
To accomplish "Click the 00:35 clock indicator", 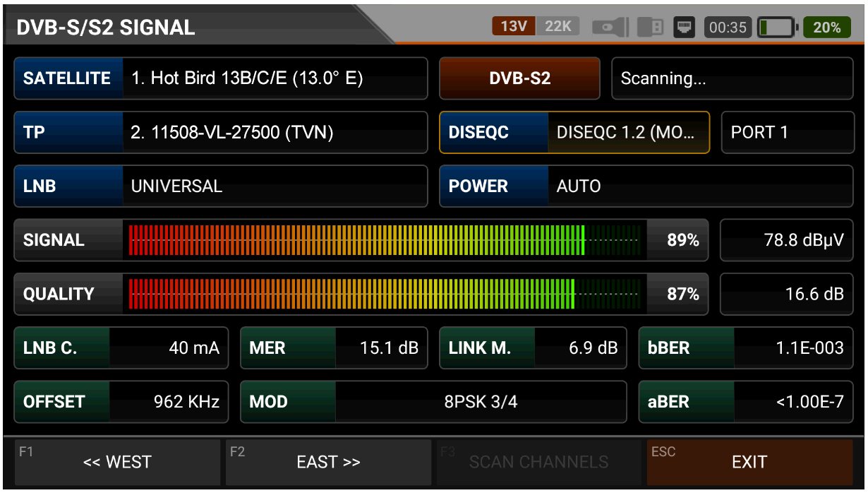I will tap(728, 28).
